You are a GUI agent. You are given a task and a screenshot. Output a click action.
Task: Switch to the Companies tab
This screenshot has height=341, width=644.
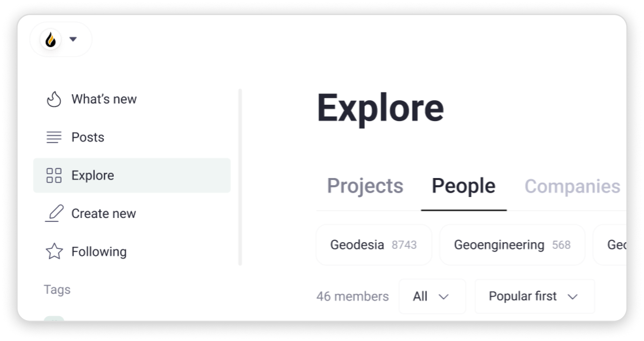(572, 186)
